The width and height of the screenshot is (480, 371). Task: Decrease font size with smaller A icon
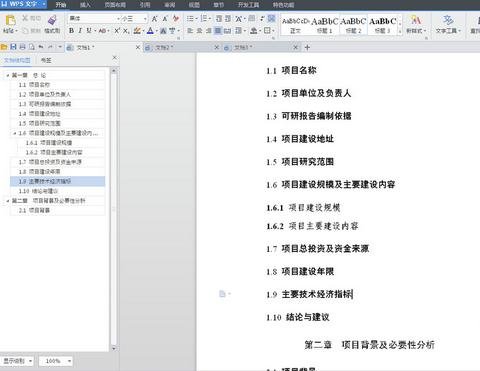165,19
